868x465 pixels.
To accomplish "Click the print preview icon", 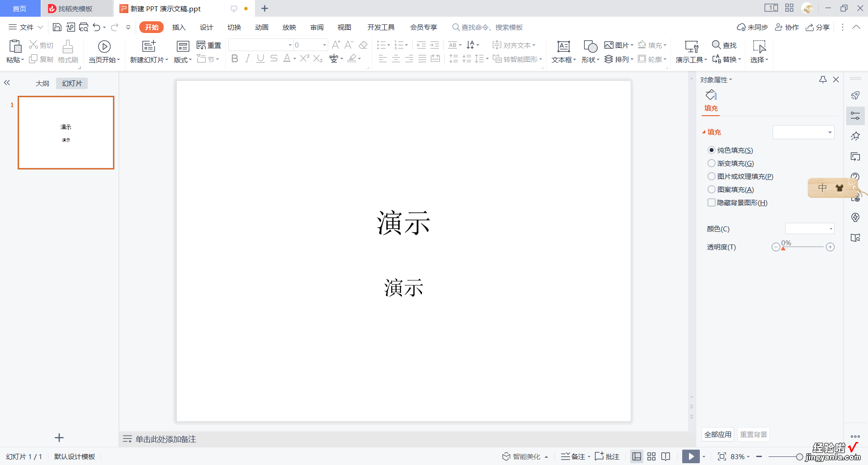I will [84, 27].
